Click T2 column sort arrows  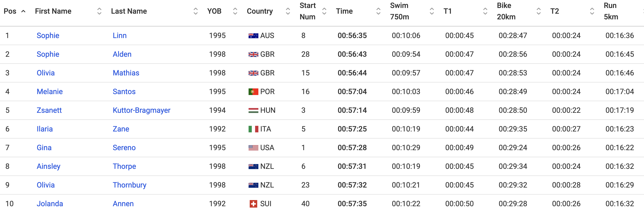coord(592,11)
